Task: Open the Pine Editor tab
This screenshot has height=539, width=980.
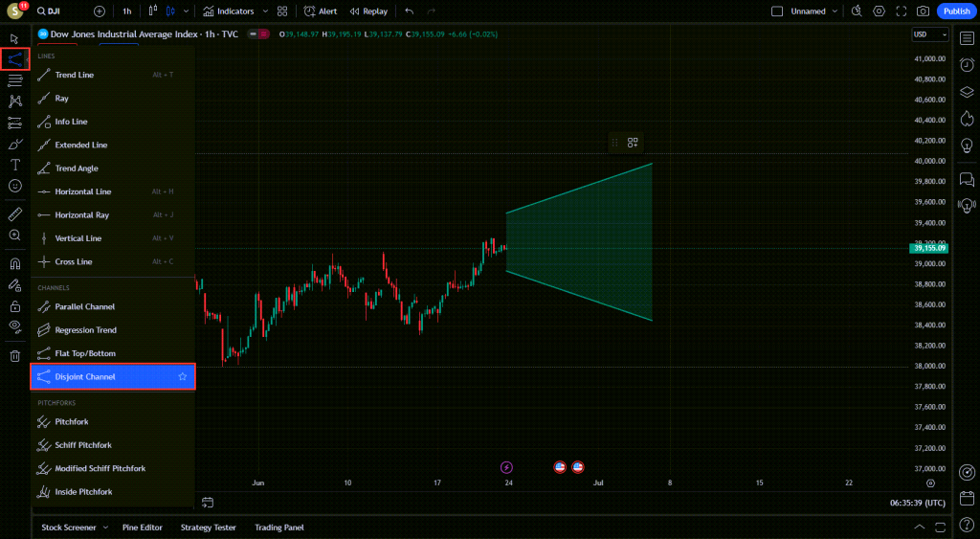Action: click(x=142, y=528)
